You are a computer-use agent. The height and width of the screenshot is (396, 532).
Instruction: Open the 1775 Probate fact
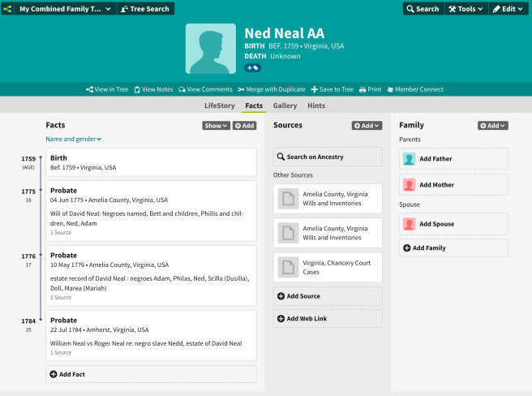click(152, 211)
